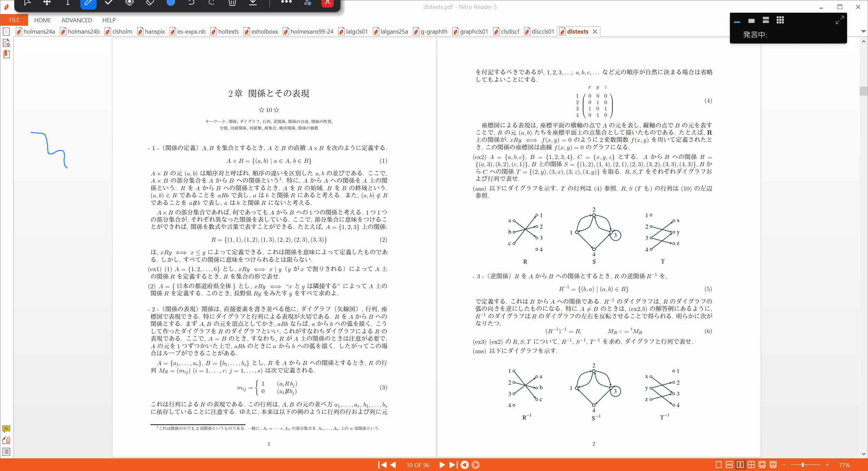Switch to the holmans24a document tab

[36, 32]
